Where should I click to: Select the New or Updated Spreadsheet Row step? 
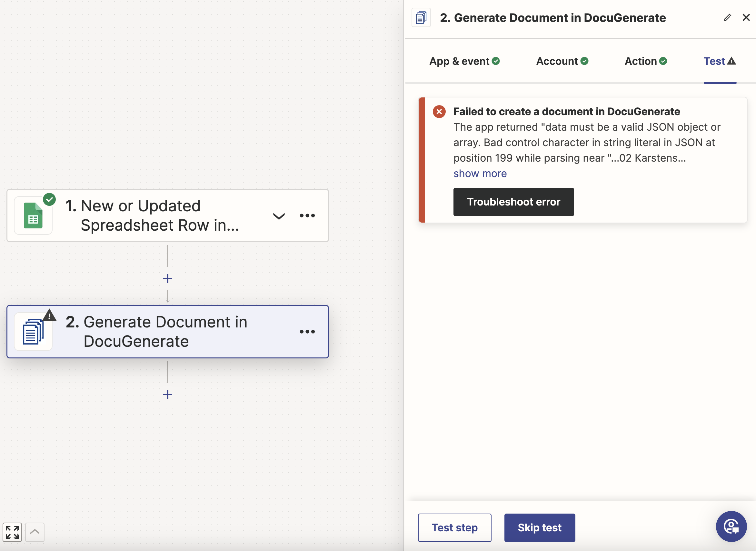tap(167, 215)
